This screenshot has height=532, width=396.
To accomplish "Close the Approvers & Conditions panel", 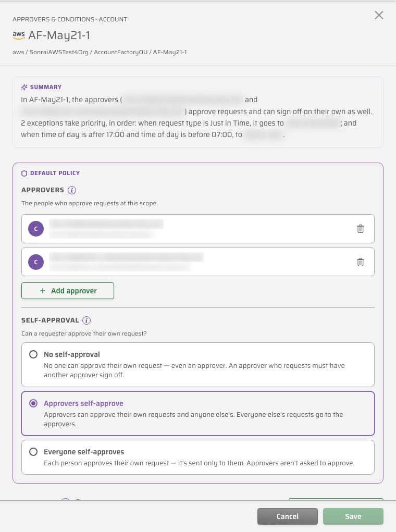I will click(379, 15).
